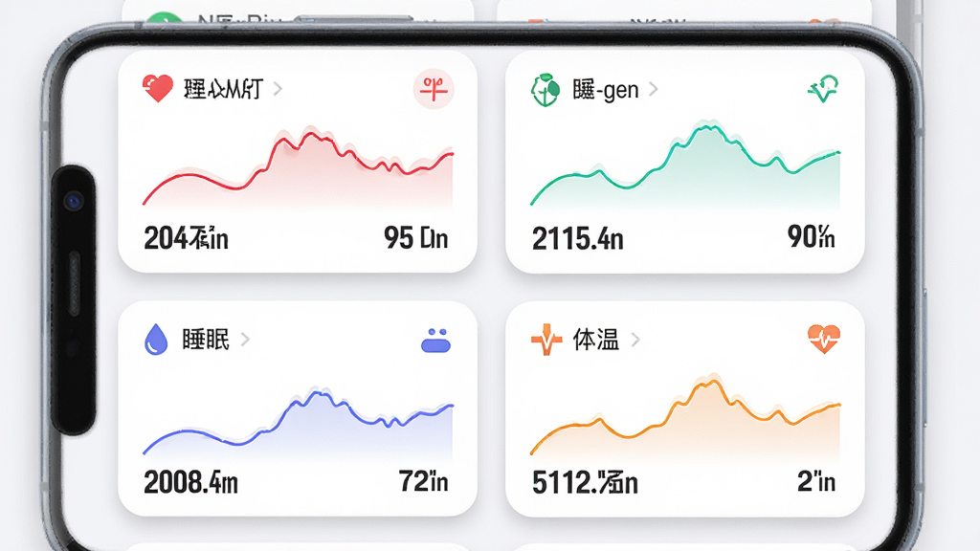Open chevron next to 体温

(x=635, y=340)
